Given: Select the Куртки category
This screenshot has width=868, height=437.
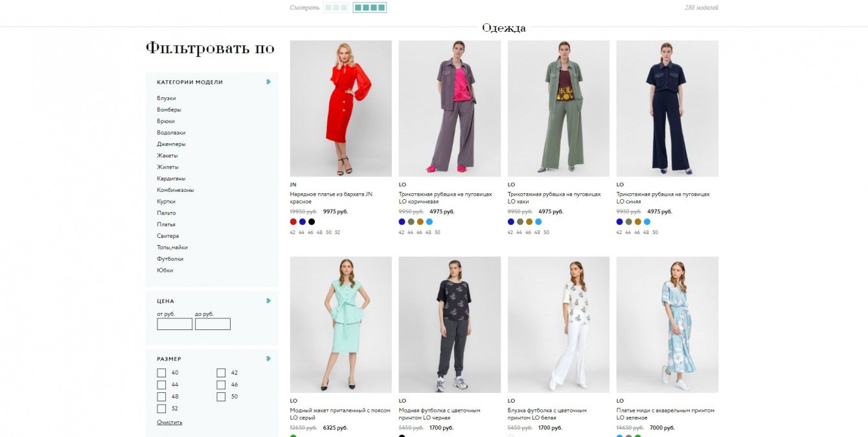Looking at the screenshot, I should click(x=166, y=202).
